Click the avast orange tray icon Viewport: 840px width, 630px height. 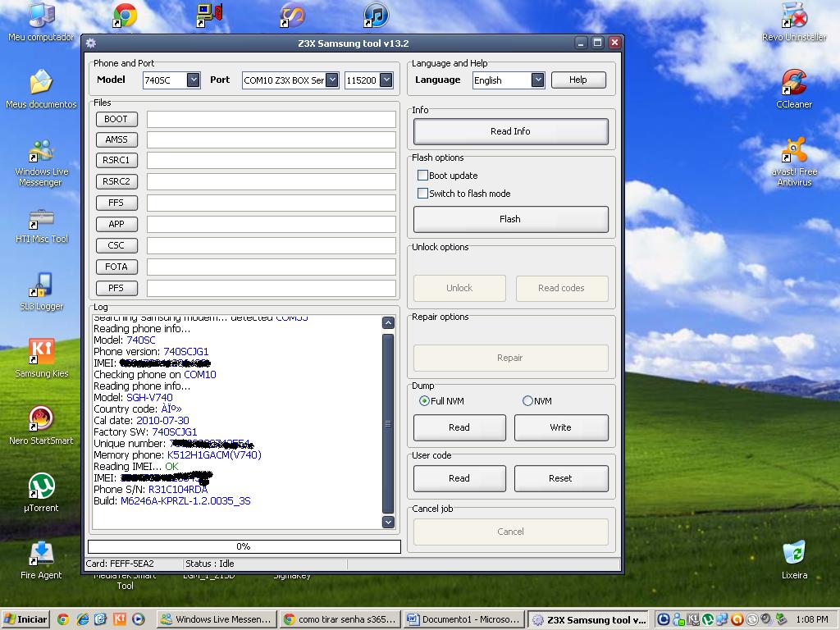(737, 620)
